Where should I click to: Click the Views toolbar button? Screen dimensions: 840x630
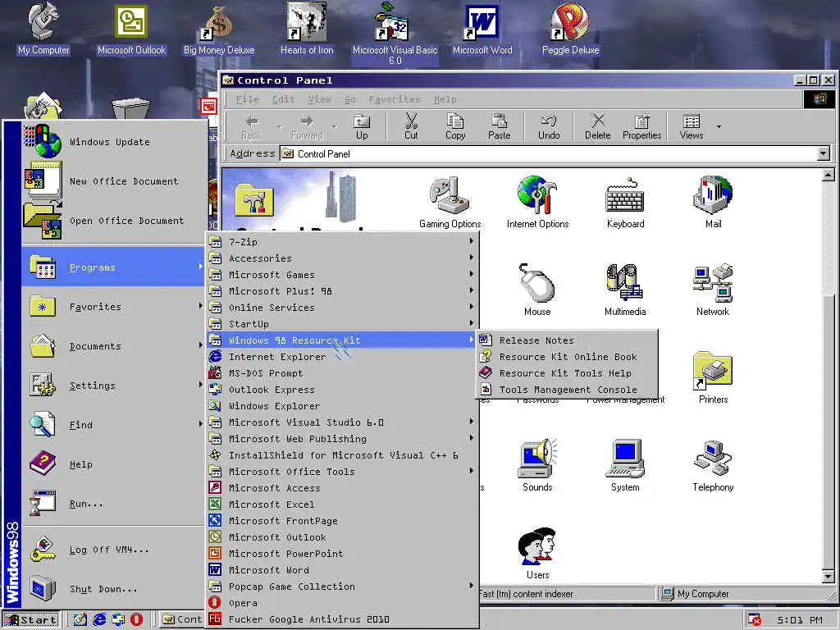691,126
